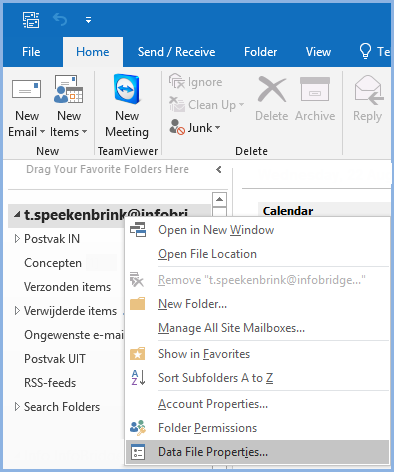The image size is (394, 472).
Task: Open the Ongewenste e-mail folder
Action: pos(74,335)
